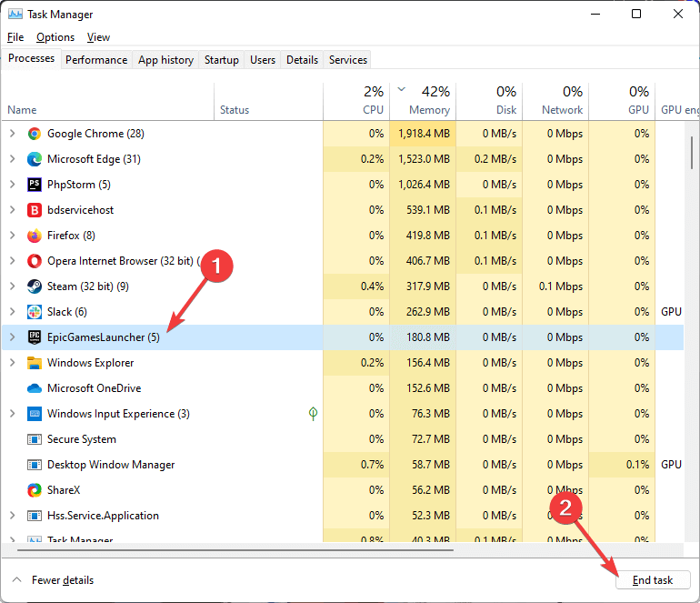Click the Desktop Window Manager icon

[x=35, y=465]
